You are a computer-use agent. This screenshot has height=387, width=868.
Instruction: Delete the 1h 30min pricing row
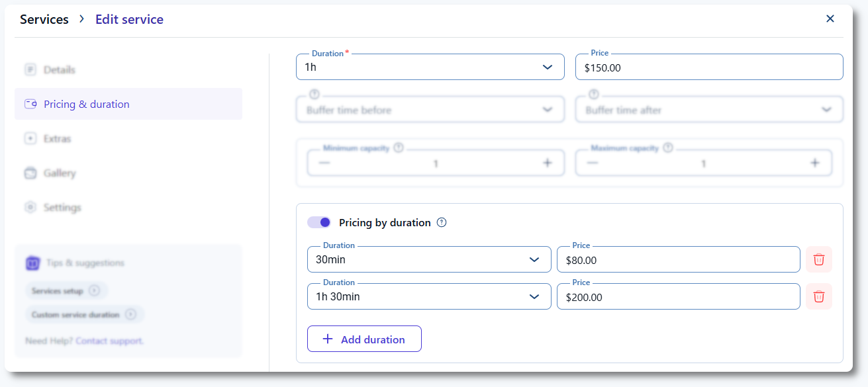tap(818, 296)
